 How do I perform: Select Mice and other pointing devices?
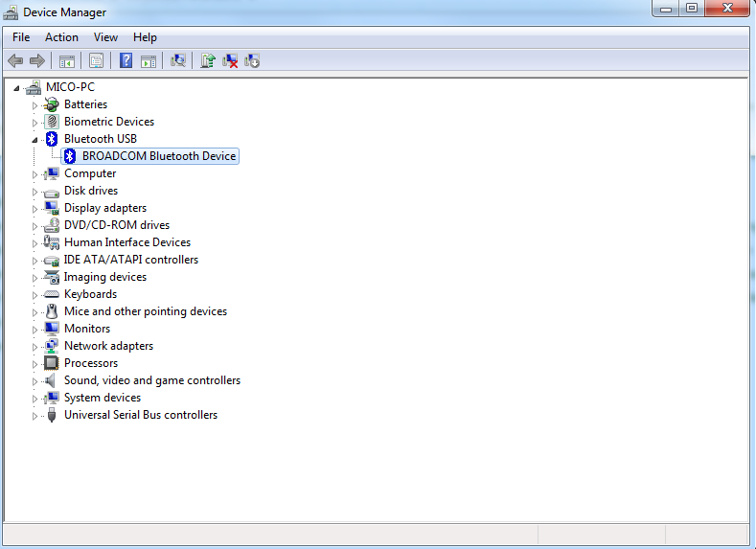coord(145,311)
